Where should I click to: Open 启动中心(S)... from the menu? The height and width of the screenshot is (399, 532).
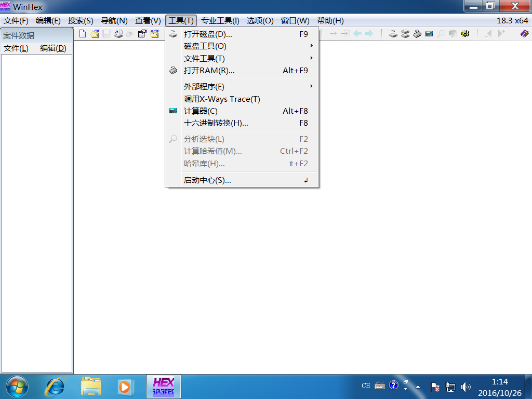click(242, 180)
